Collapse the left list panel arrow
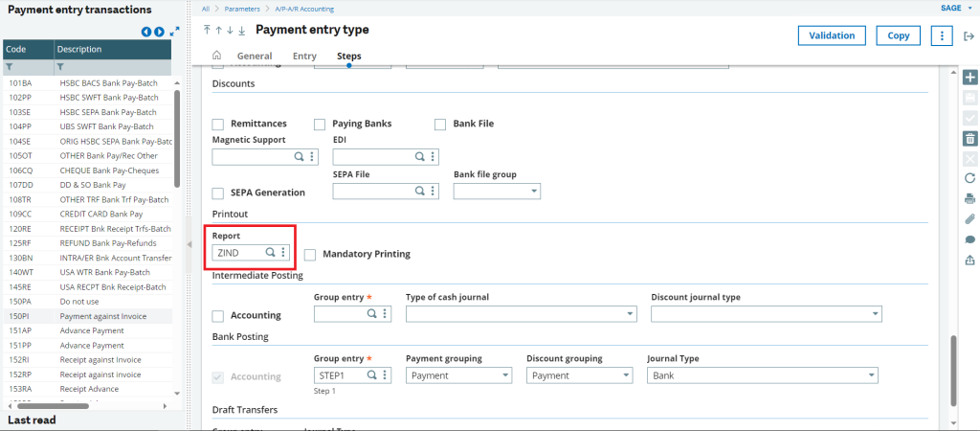The image size is (980, 431). point(189,244)
